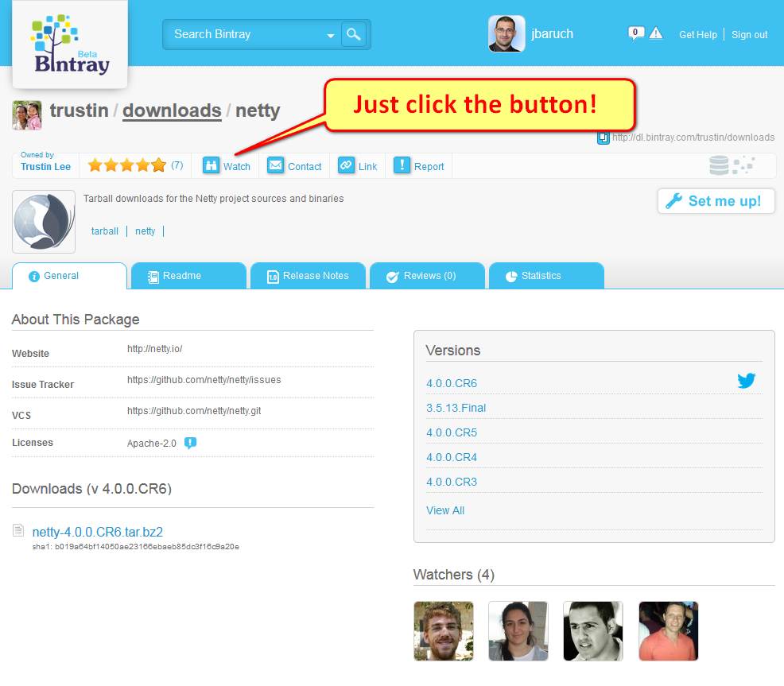Screen dimensions: 784x686
Task: Click the first watcher avatar thumbnail
Action: click(443, 630)
